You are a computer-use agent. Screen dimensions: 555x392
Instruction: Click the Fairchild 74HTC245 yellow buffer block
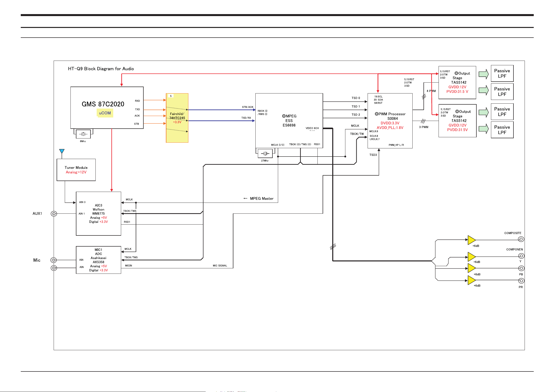tap(177, 118)
